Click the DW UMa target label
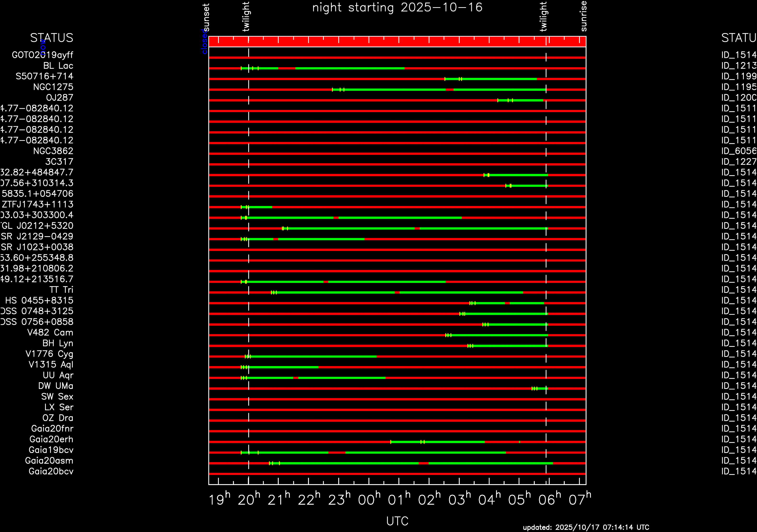 coord(56,386)
